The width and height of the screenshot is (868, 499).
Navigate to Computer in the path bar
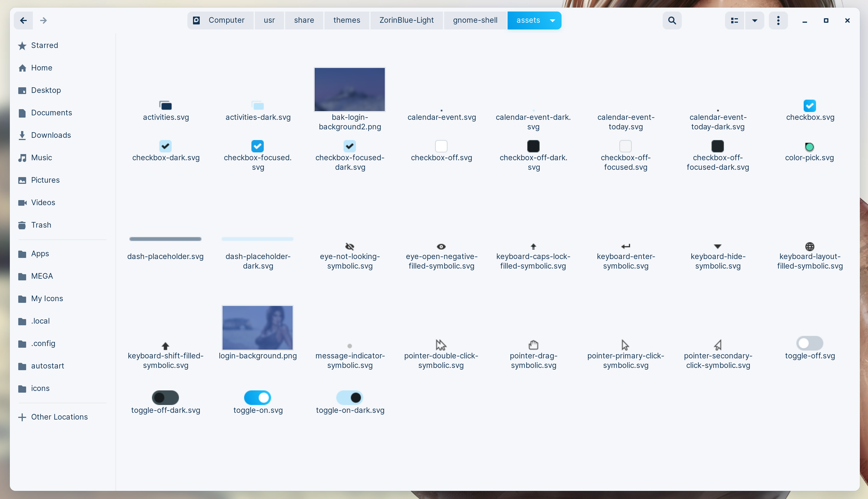point(220,20)
